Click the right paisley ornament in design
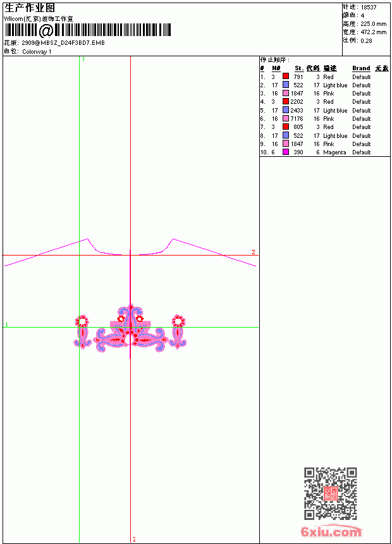Viewport: 392px width, 544px height. click(x=178, y=332)
